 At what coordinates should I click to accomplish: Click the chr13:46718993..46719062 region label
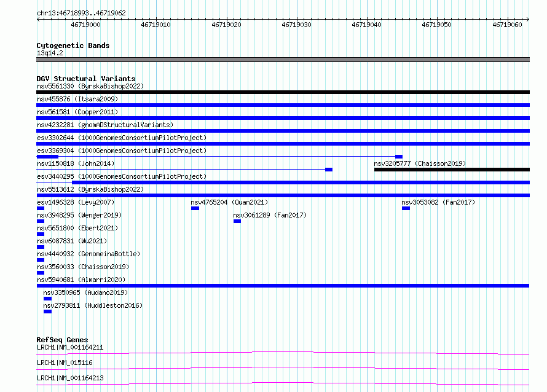tap(81, 13)
